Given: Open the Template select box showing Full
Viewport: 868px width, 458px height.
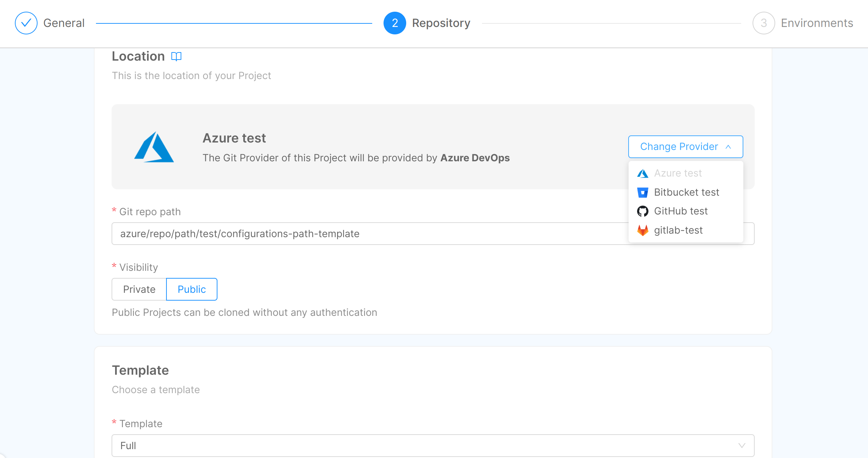Looking at the screenshot, I should 425,446.
